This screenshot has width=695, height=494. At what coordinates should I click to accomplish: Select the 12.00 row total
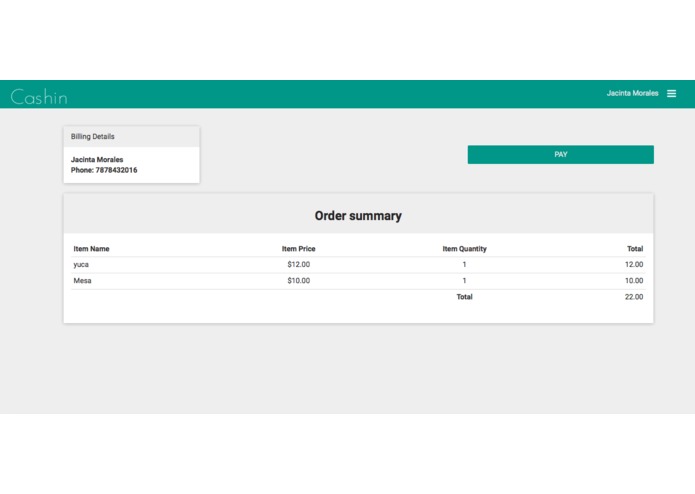click(x=634, y=265)
